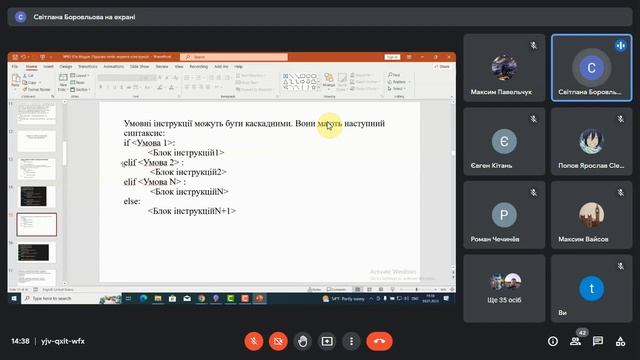Show the participants list panel
640x360 pixels.
576,341
